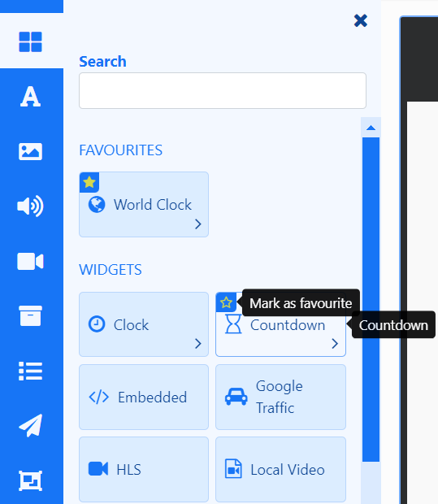Open the Video camera tab in sidebar
Image resolution: width=438 pixels, height=504 pixels.
31,261
